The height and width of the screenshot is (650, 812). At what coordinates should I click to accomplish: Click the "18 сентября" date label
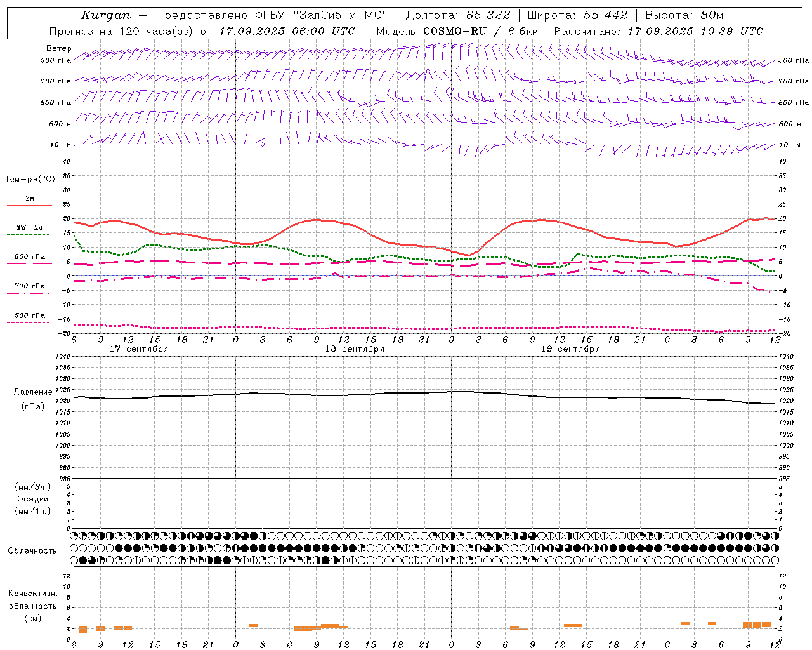click(355, 349)
